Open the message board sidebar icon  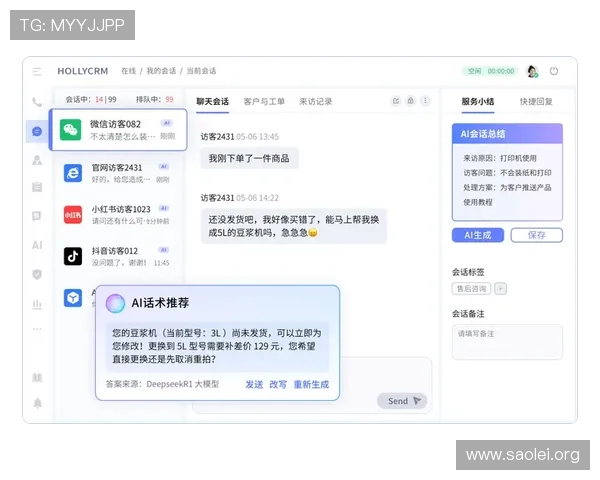pyautogui.click(x=37, y=216)
